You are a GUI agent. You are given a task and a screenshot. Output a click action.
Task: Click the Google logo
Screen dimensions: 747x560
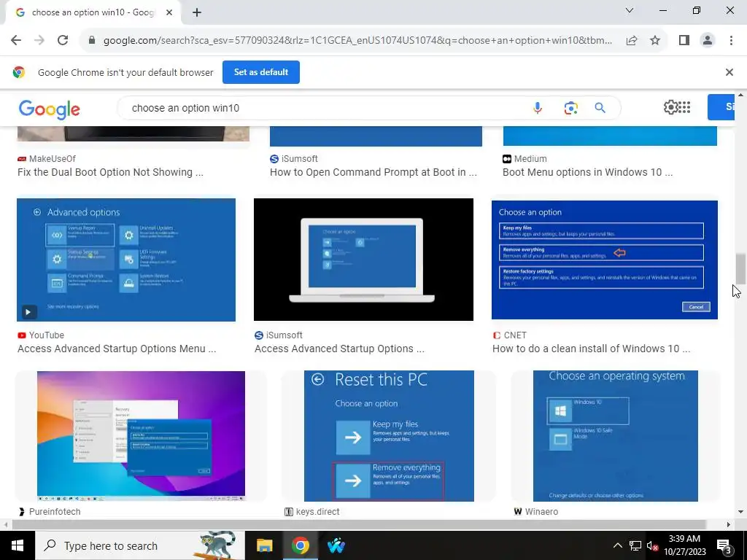[50, 109]
